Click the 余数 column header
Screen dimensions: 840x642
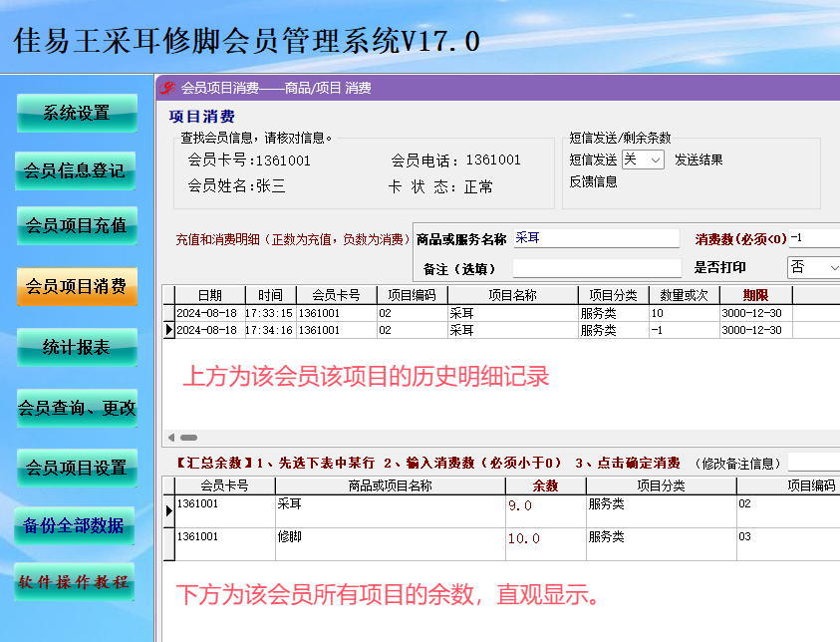[546, 486]
